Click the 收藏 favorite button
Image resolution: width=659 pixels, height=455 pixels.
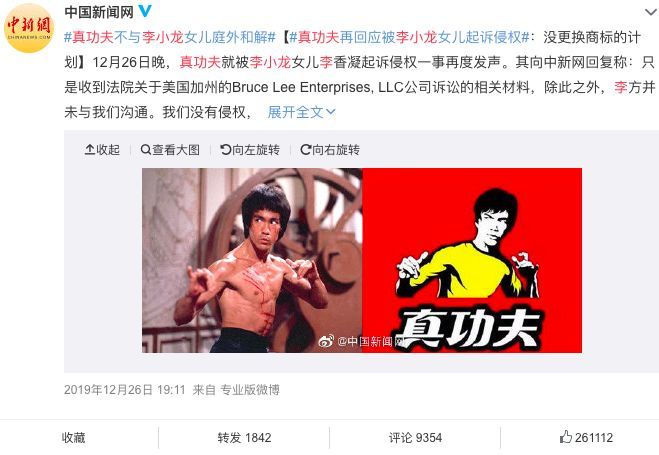click(74, 437)
